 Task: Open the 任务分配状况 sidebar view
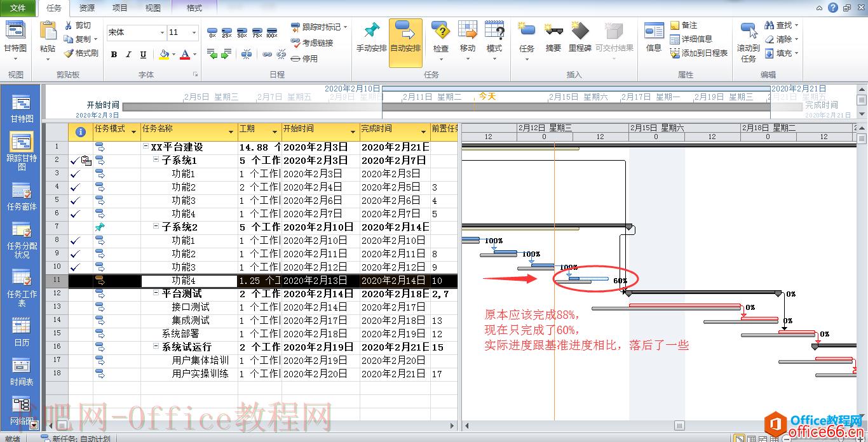(x=22, y=240)
